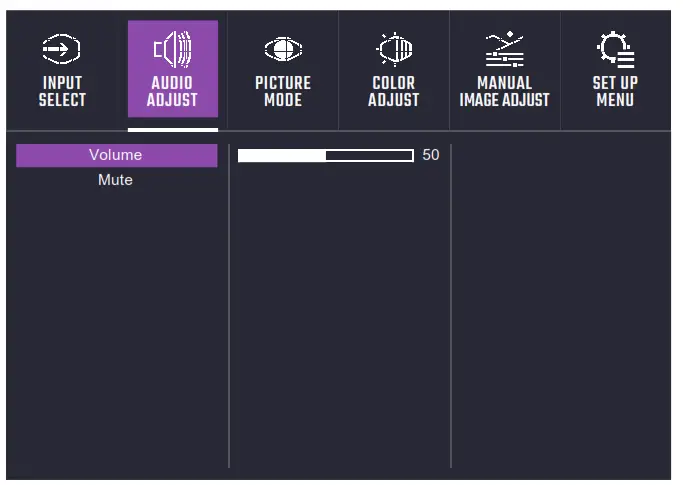Click the volume value 50

tap(431, 156)
